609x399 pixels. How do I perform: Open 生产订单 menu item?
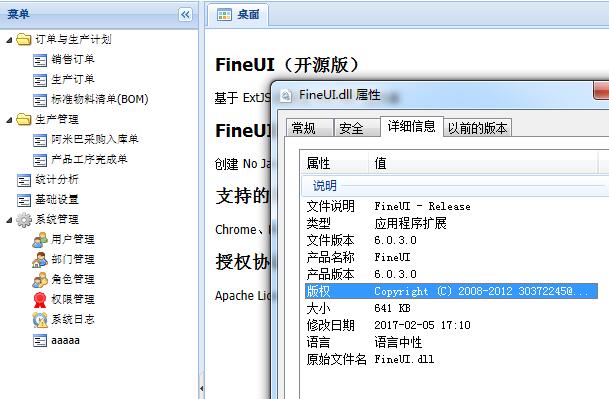[x=73, y=79]
